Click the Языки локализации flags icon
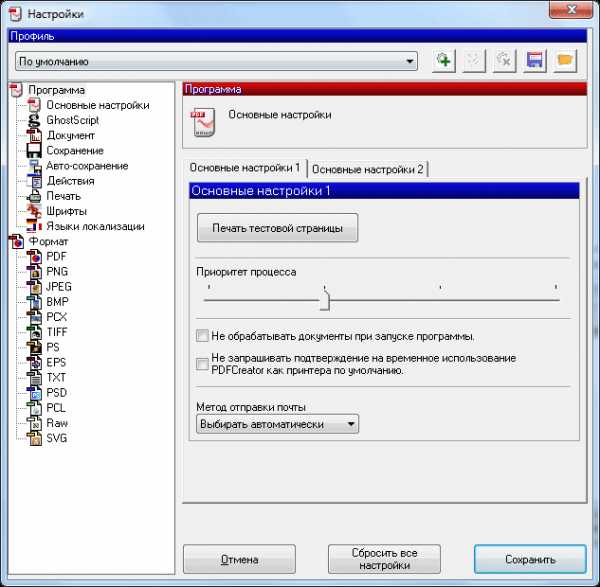 pyautogui.click(x=34, y=226)
